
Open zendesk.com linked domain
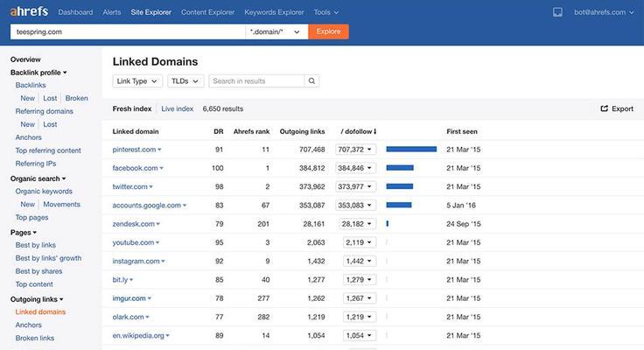pos(134,224)
